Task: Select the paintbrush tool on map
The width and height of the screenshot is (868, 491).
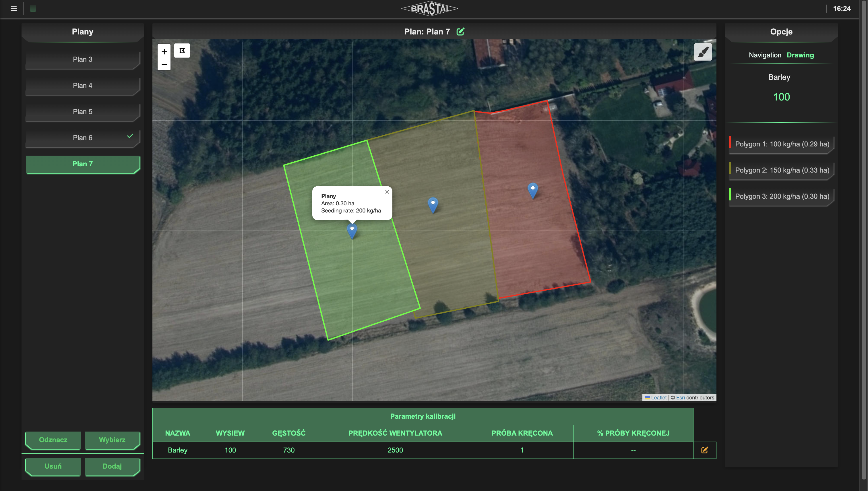Action: coord(702,52)
